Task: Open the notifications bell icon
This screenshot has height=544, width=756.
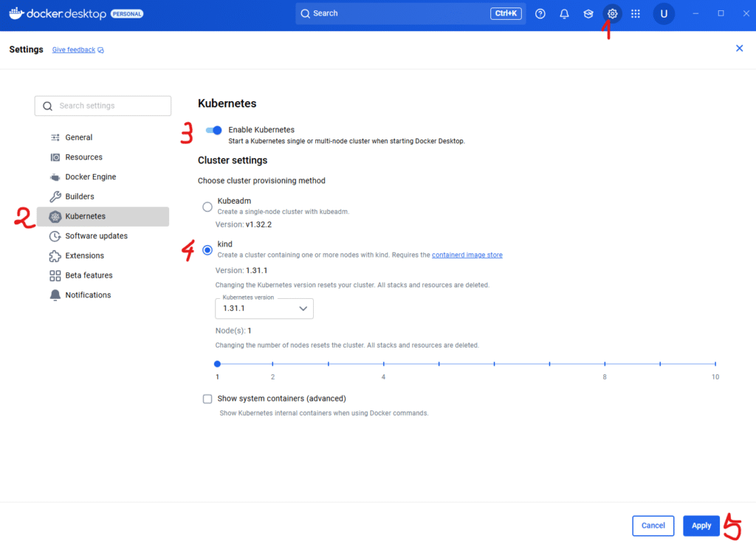Action: pos(564,13)
